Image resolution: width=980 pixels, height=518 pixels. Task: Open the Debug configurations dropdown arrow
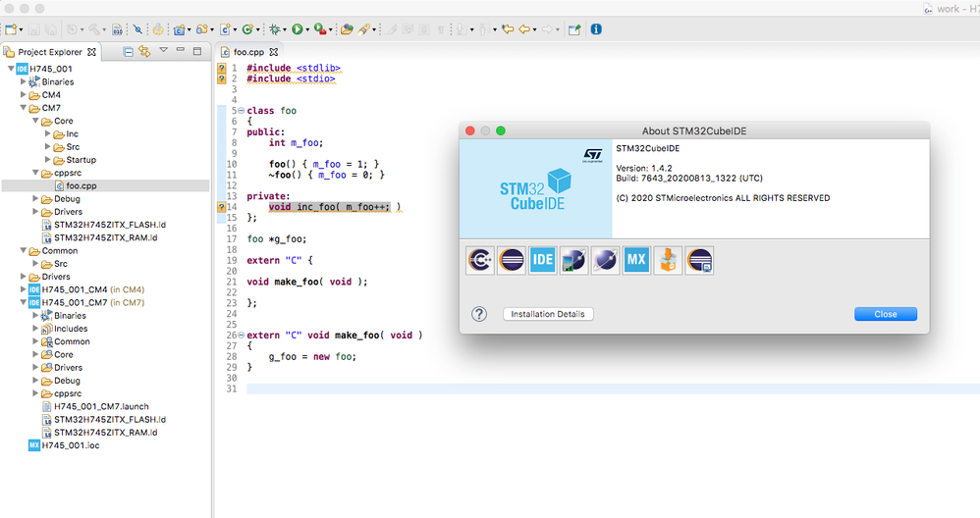pos(285,30)
